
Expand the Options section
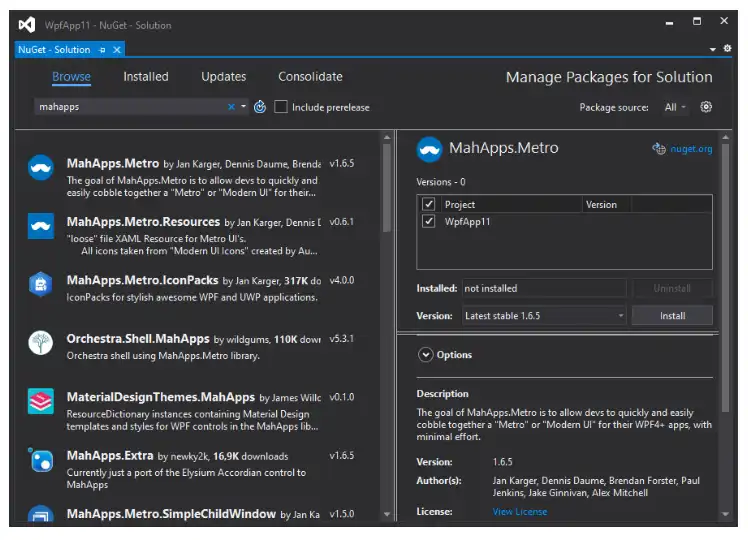point(426,355)
